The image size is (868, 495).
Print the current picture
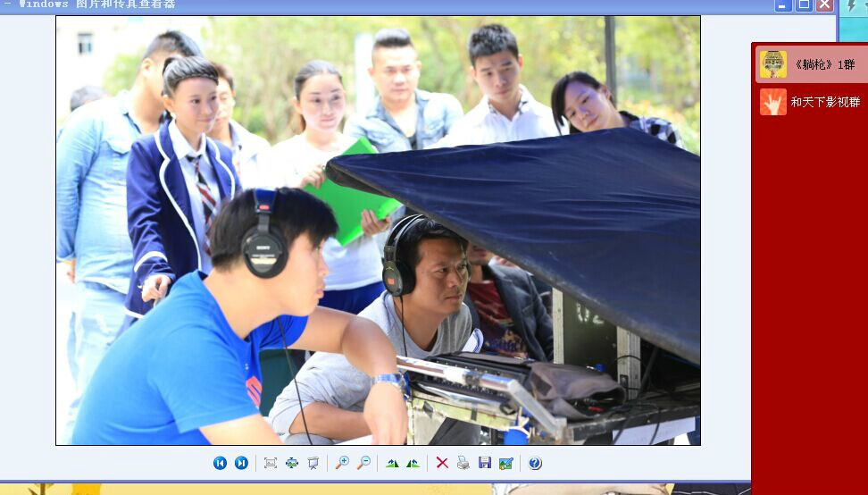pos(463,463)
